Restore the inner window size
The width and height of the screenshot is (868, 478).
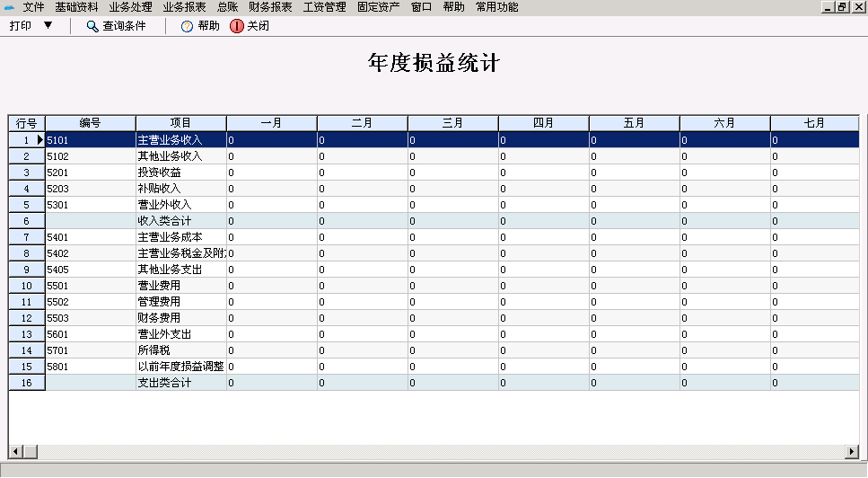click(x=842, y=7)
